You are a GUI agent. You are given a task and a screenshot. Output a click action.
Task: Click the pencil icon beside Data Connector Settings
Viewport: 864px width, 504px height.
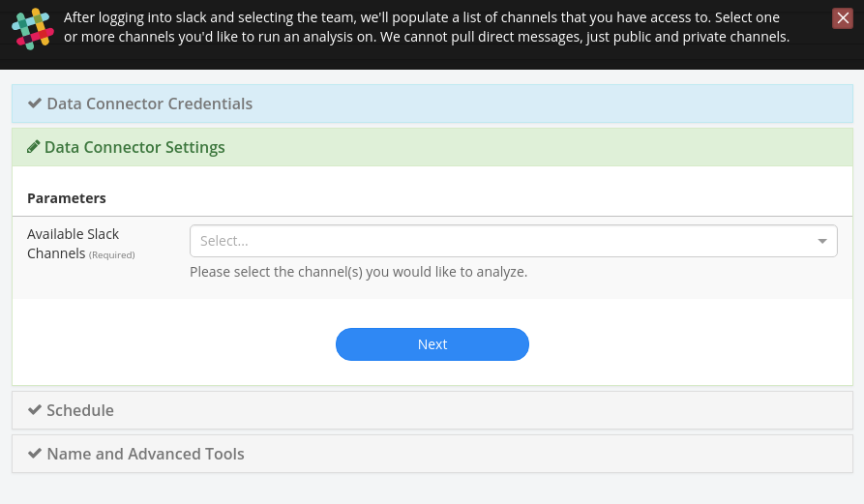click(34, 146)
